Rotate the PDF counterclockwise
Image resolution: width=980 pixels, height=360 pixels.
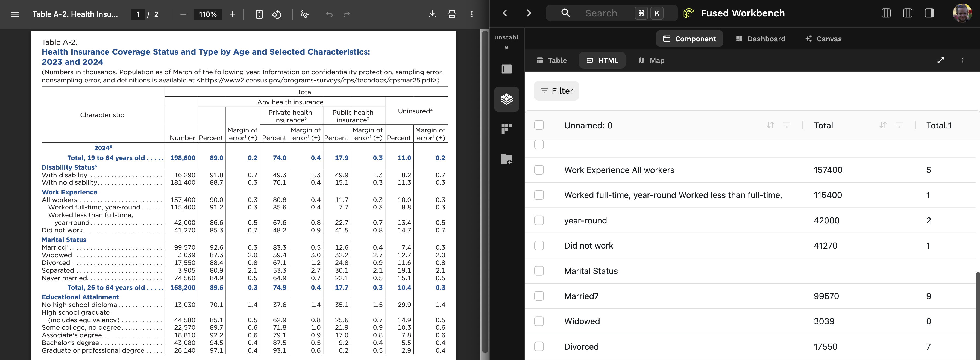[x=277, y=14]
